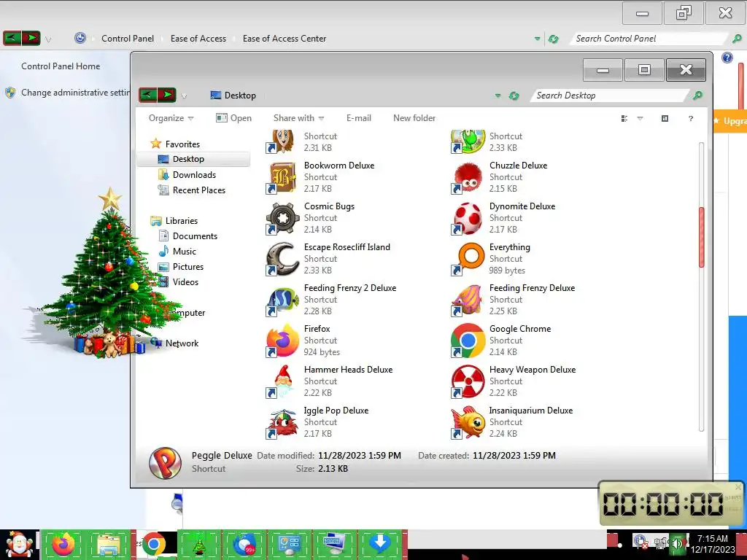Open Music library

[x=185, y=252]
